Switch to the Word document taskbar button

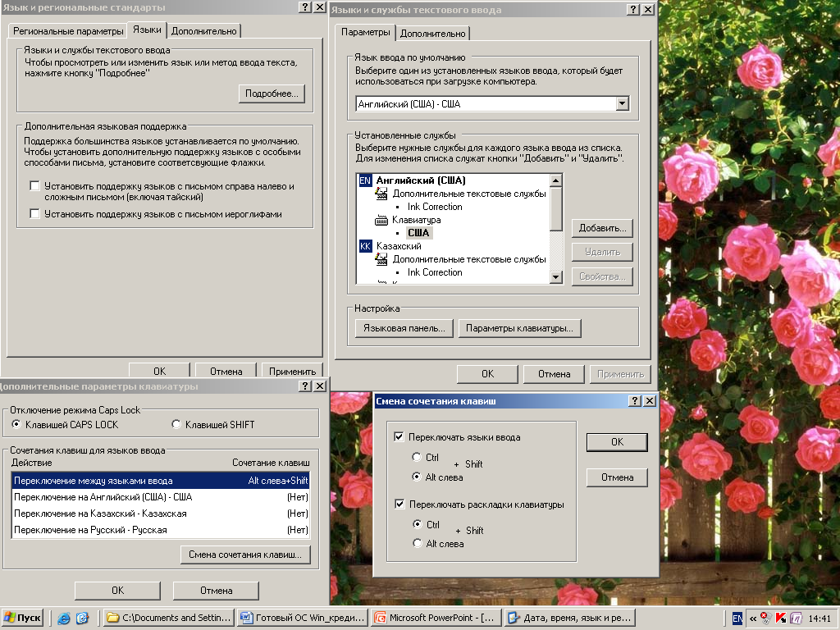(x=304, y=618)
